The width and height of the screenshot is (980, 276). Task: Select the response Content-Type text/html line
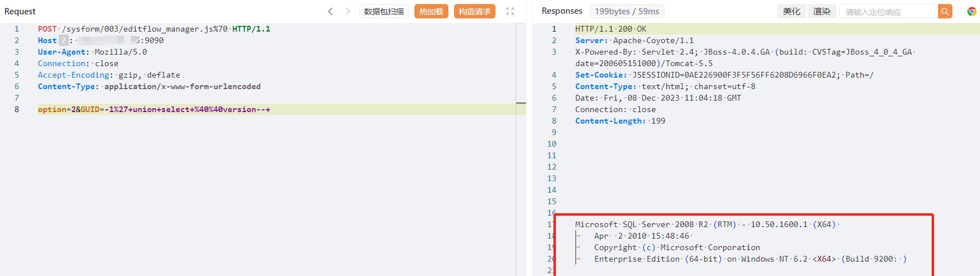click(x=666, y=86)
